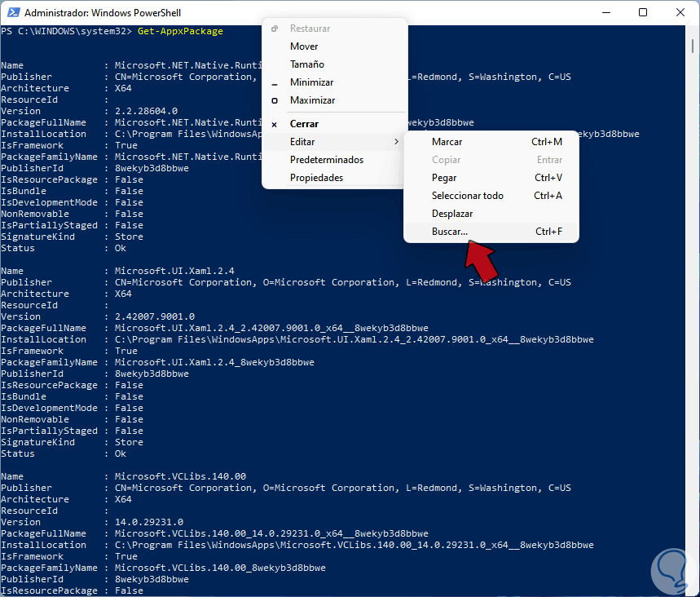Click the name value Microsoft.VCLibs.140.00
This screenshot has height=597, width=700.
[x=180, y=476]
